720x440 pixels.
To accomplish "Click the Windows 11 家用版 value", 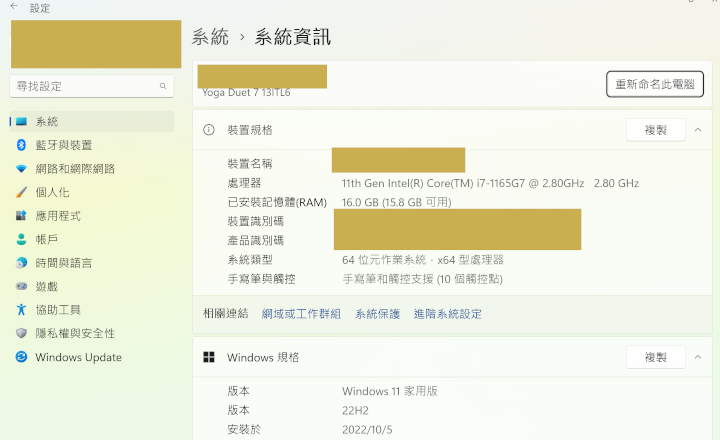I will pyautogui.click(x=390, y=391).
